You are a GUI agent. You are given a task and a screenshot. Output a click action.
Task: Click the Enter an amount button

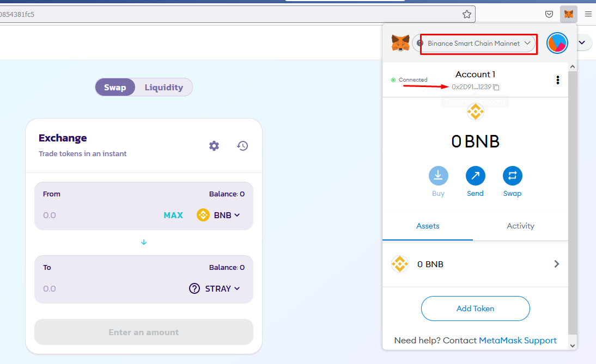pyautogui.click(x=144, y=332)
